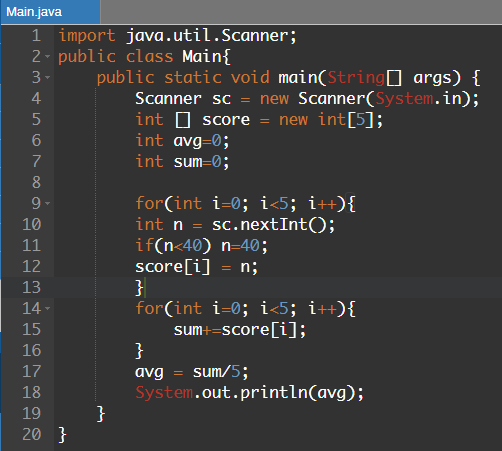Click on 'args)' in main signature
This screenshot has width=502, height=451.
click(437, 78)
